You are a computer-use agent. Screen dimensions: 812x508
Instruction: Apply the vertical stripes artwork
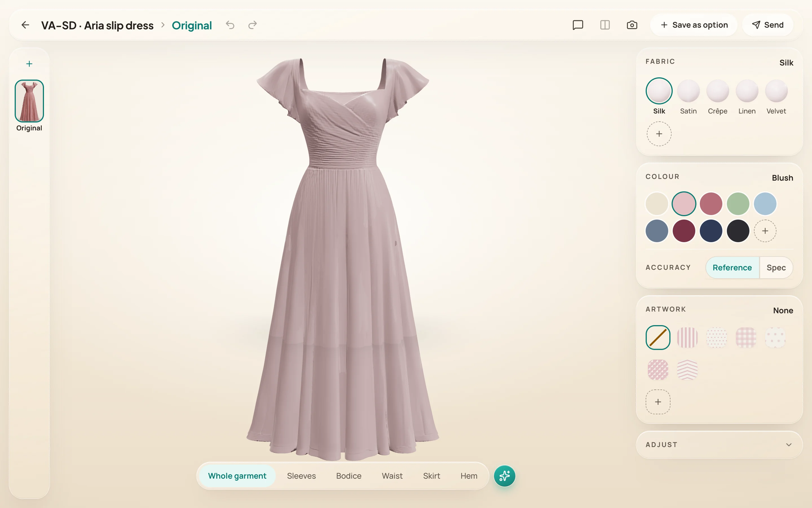[687, 337]
